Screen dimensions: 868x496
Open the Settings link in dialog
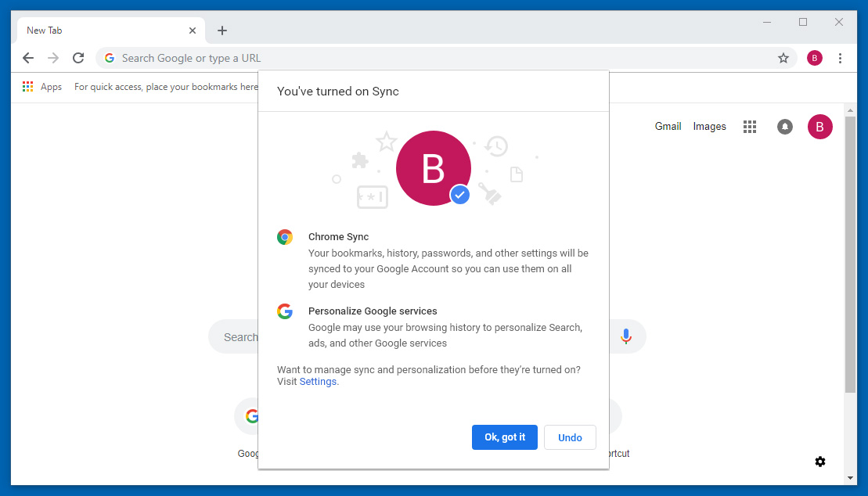click(x=318, y=382)
